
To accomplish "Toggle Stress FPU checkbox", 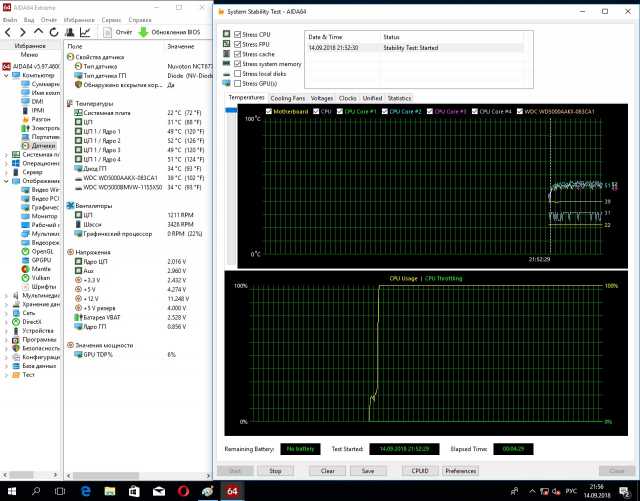I will 238,44.
